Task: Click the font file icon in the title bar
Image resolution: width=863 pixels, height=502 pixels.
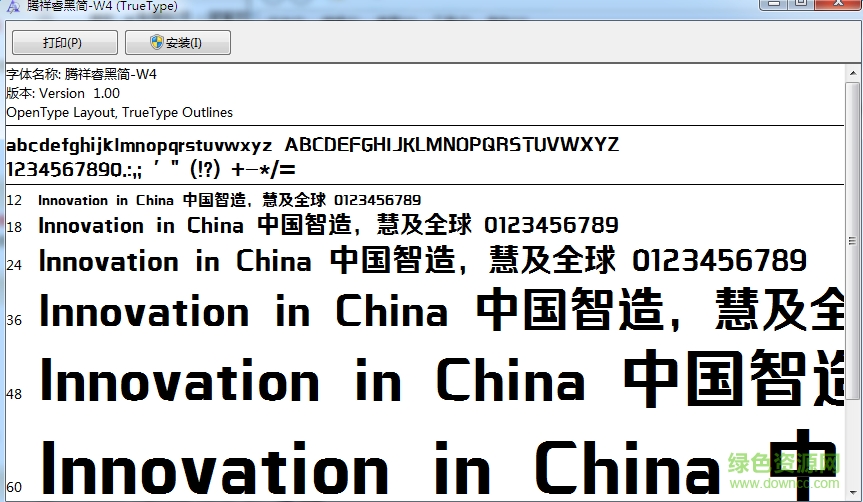Action: [13, 6]
